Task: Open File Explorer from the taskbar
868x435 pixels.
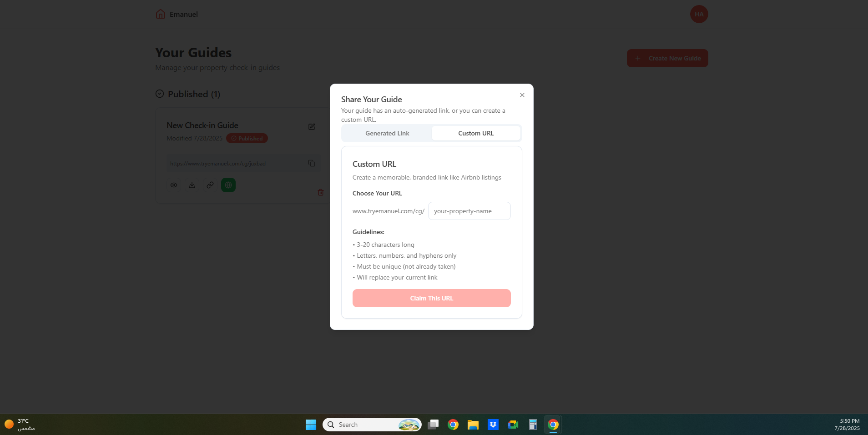Action: 473,425
